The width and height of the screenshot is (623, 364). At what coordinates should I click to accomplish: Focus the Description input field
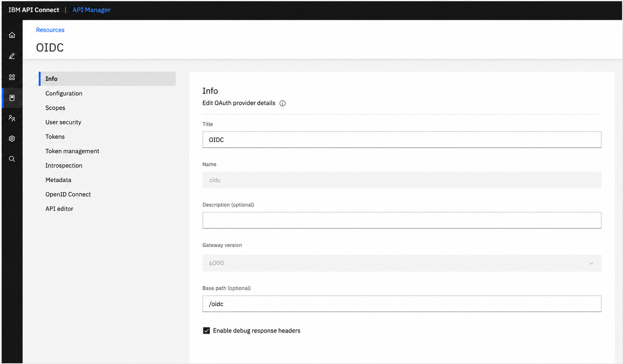402,220
